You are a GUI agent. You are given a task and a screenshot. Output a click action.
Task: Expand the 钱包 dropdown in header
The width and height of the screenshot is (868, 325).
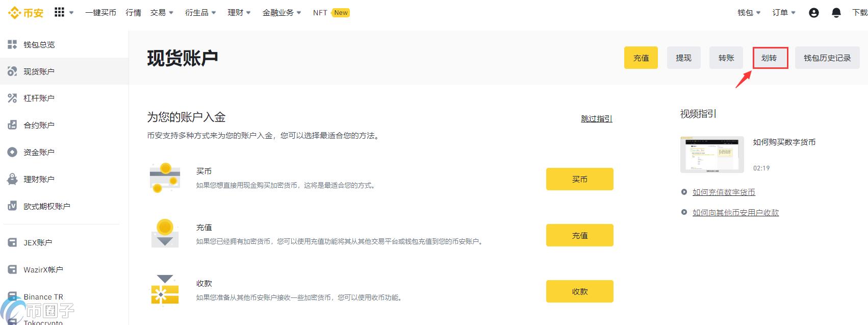pyautogui.click(x=749, y=13)
